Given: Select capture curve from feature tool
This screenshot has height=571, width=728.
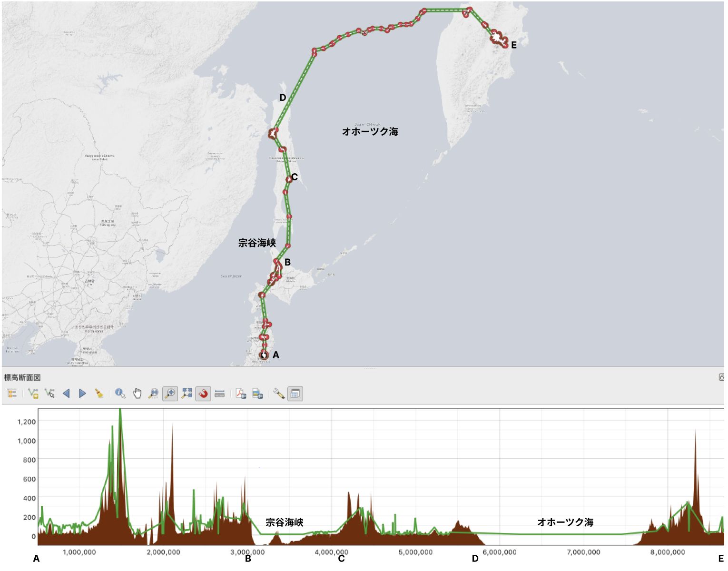Looking at the screenshot, I should point(49,394).
